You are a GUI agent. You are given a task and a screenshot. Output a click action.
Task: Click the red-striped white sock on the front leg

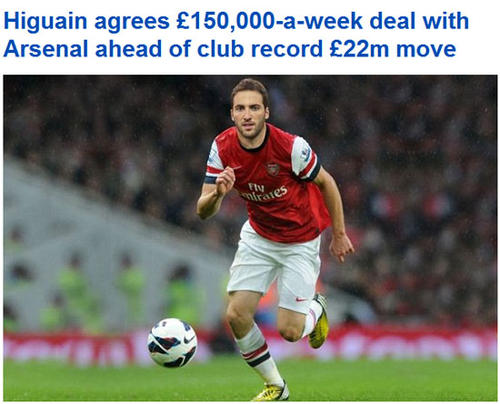261,355
